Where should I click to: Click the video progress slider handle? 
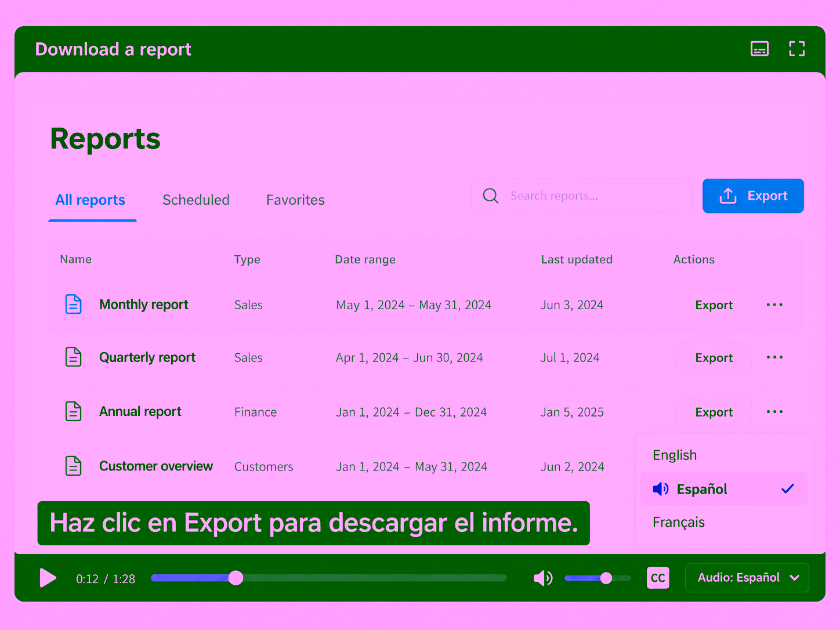(x=236, y=578)
